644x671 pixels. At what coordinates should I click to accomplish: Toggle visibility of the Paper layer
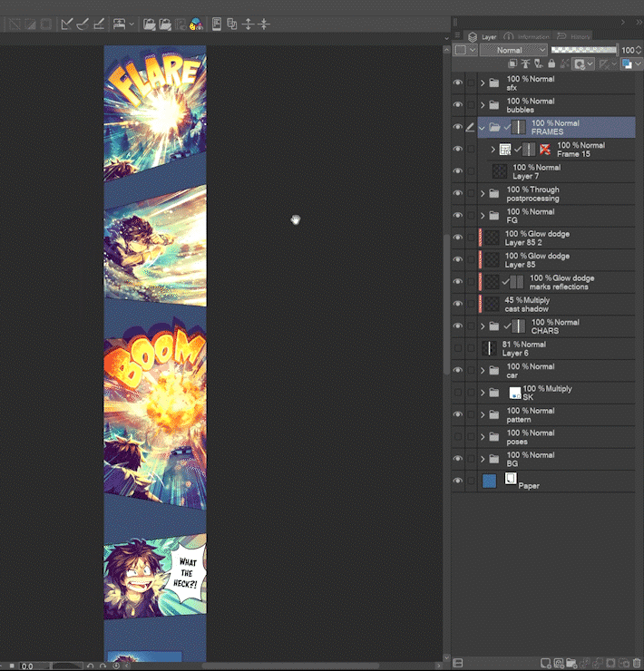[x=457, y=481]
